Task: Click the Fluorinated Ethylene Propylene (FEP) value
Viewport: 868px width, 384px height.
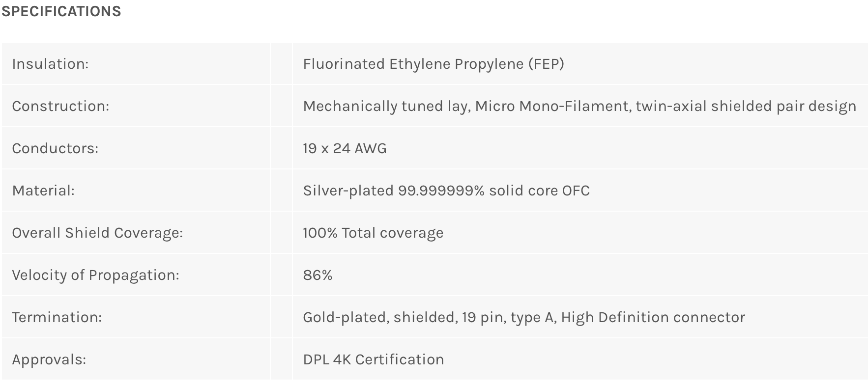Action: [x=433, y=64]
